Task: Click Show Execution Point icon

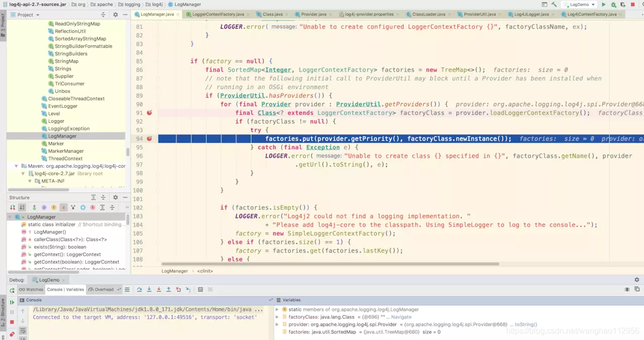Action: (x=127, y=290)
